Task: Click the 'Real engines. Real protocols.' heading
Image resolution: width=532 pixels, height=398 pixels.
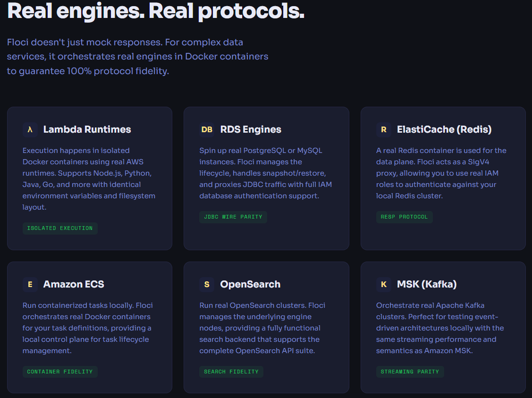Action: coord(156,11)
